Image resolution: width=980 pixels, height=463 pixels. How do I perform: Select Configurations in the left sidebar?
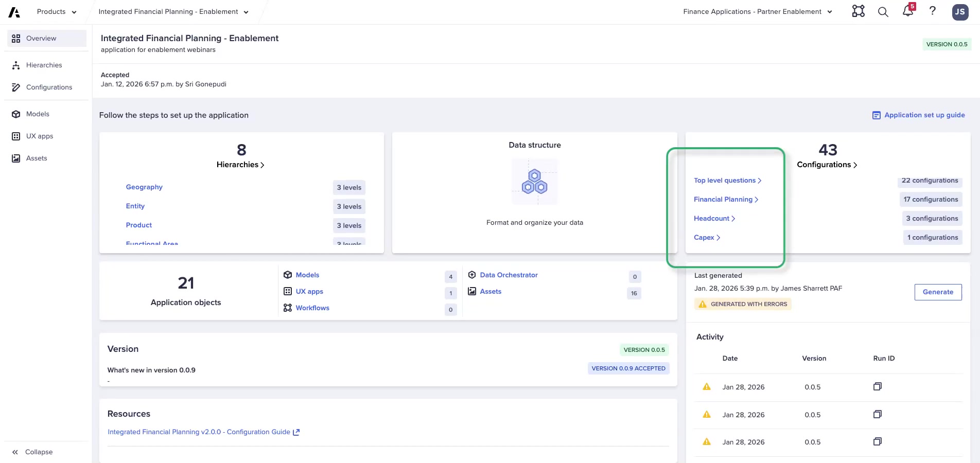tap(49, 87)
